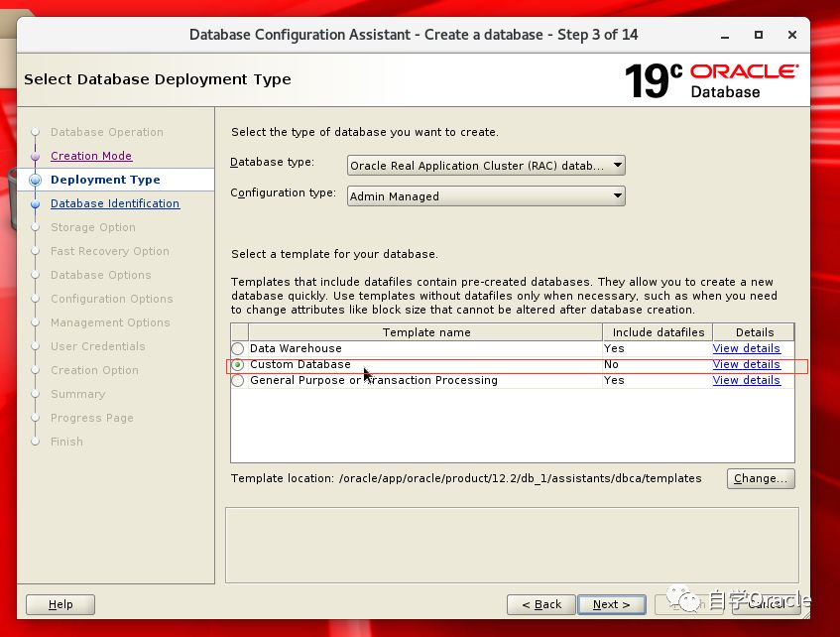View details for Data Warehouse template
The width and height of the screenshot is (840, 637).
746,349
